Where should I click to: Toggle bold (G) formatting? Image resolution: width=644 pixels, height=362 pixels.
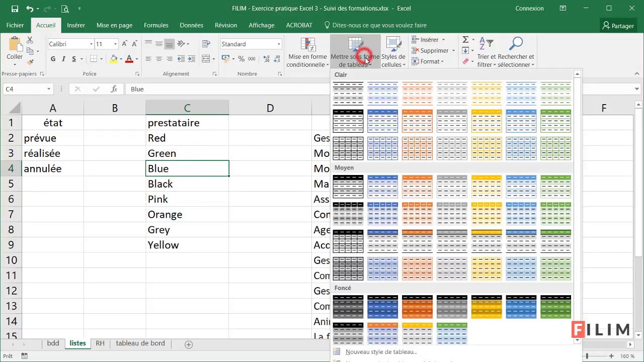tap(53, 59)
